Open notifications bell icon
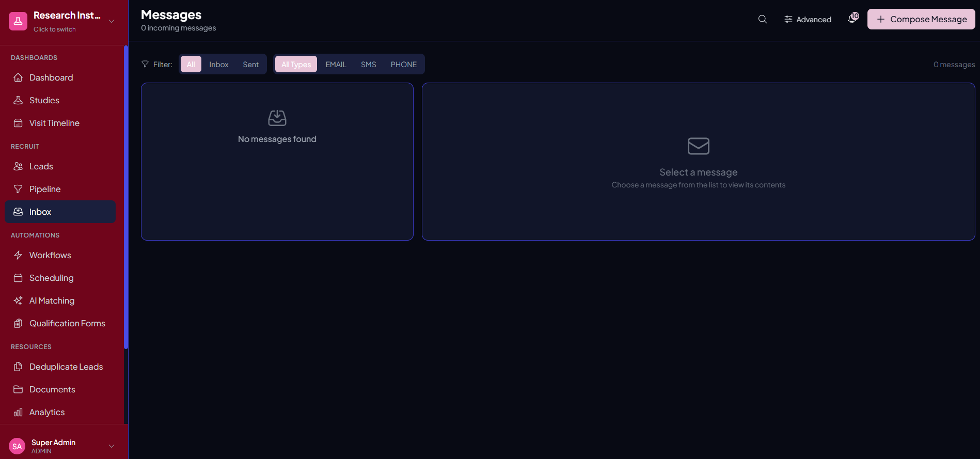980x459 pixels. (x=853, y=19)
